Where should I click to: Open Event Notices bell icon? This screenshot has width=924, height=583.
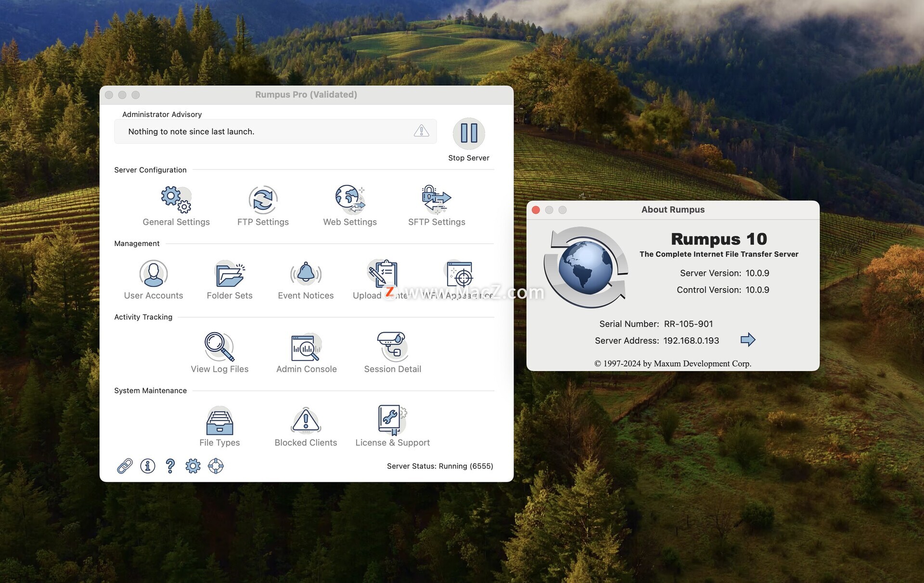(x=306, y=273)
